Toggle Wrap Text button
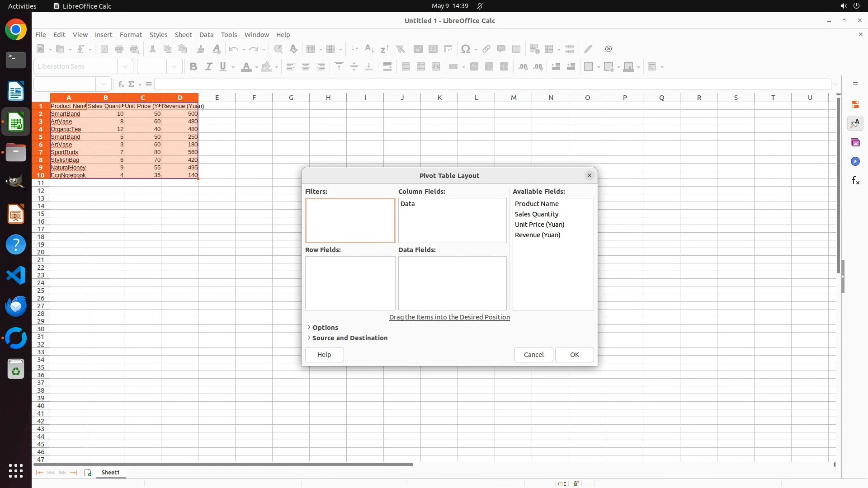Image resolution: width=868 pixels, height=488 pixels. click(387, 67)
